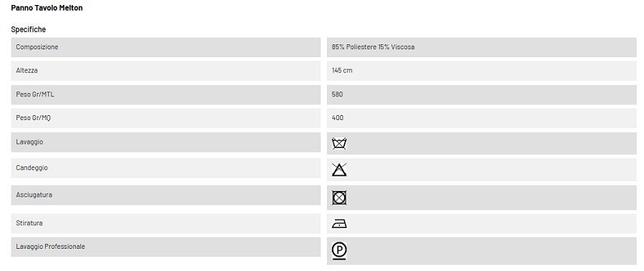This screenshot has height=271, width=644.
Task: Click the Specifiche section heading
Action: pyautogui.click(x=29, y=29)
